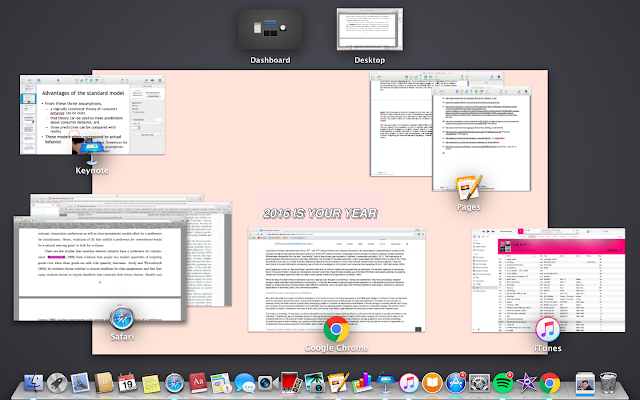This screenshot has height=400, width=640.
Task: Open iBooks orange icon in Dock
Action: [432, 383]
